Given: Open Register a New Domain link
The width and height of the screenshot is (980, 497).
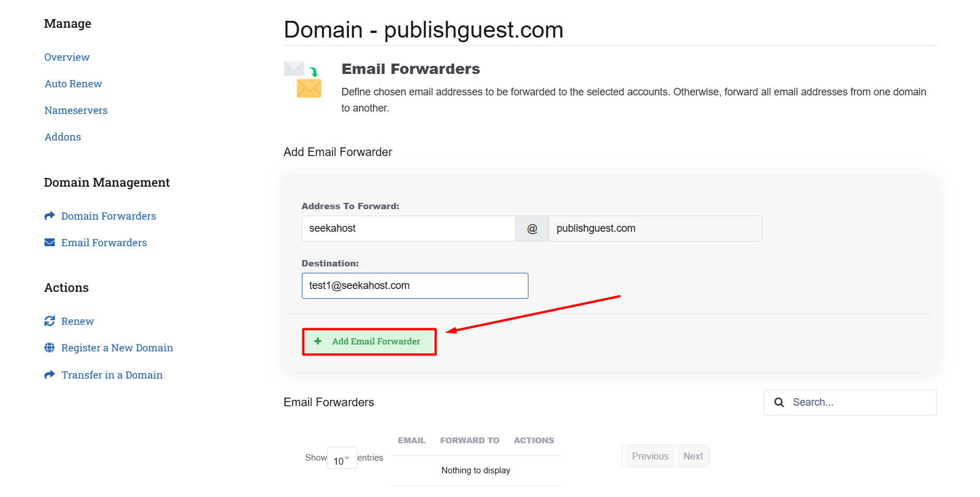Looking at the screenshot, I should 117,348.
